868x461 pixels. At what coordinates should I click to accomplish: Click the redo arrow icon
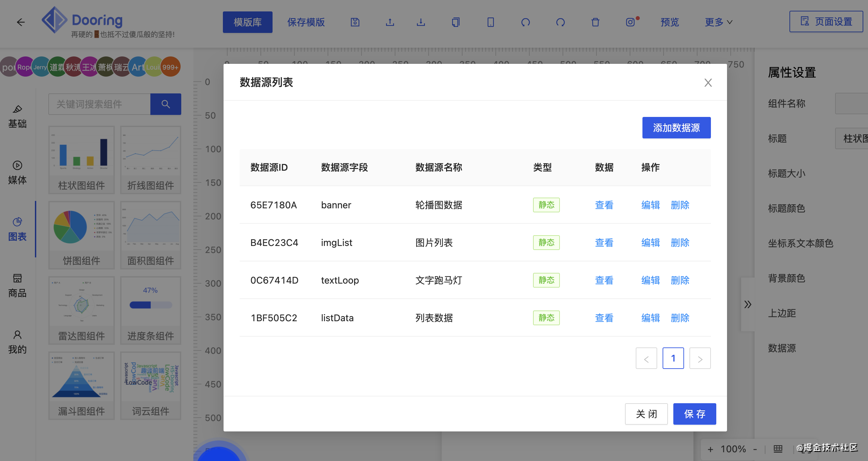[x=561, y=22]
